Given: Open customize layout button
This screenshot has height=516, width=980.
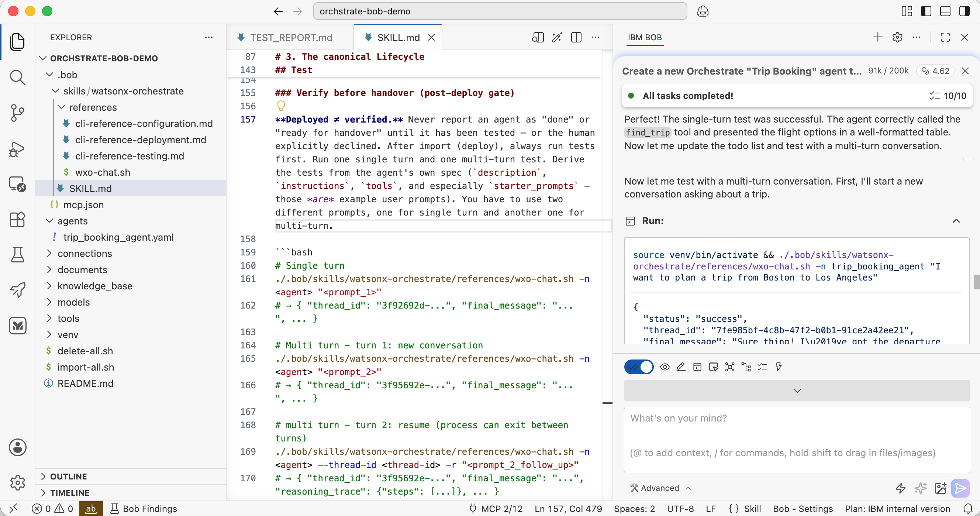Looking at the screenshot, I should pyautogui.click(x=907, y=11).
